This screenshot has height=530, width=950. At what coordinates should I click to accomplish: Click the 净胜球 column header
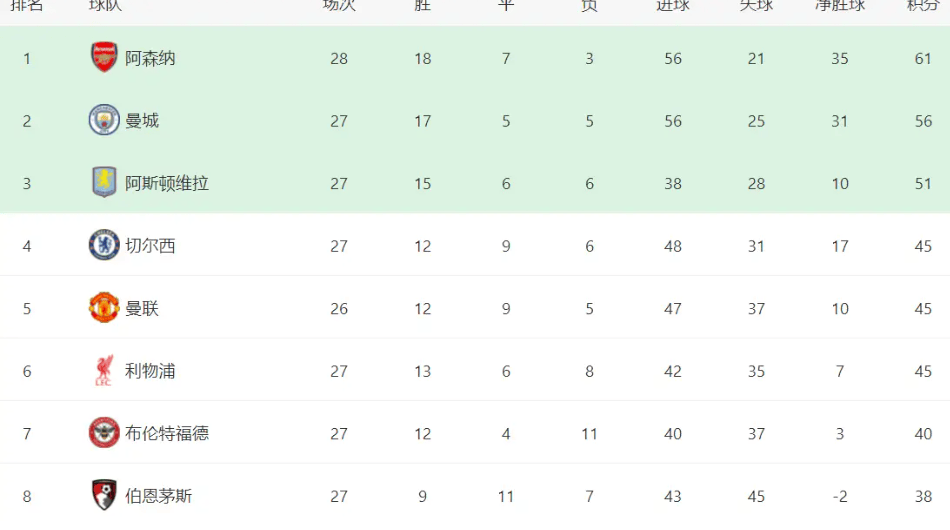click(839, 6)
